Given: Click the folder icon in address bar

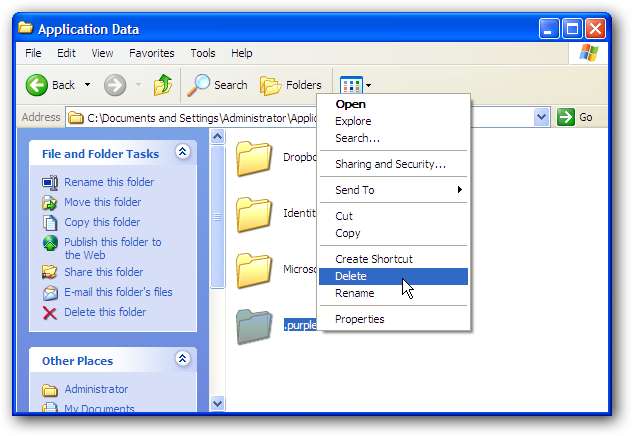Looking at the screenshot, I should pos(75,118).
